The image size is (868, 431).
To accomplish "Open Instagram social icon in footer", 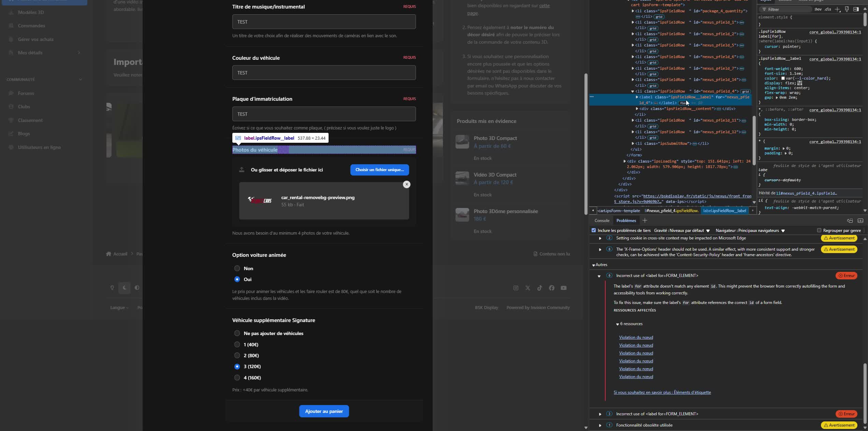I will [x=516, y=288].
